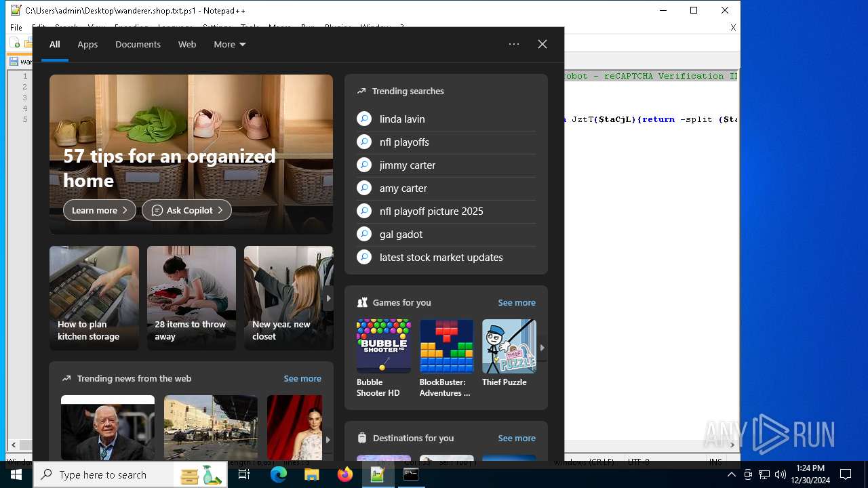Open the Start menu
Image resolution: width=868 pixels, height=488 pixels.
tap(16, 474)
